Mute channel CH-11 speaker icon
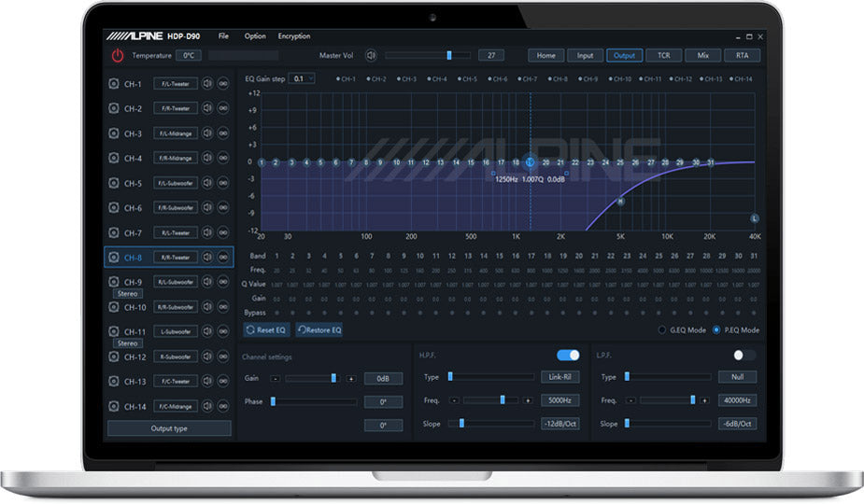Image resolution: width=864 pixels, height=504 pixels. pos(207,331)
